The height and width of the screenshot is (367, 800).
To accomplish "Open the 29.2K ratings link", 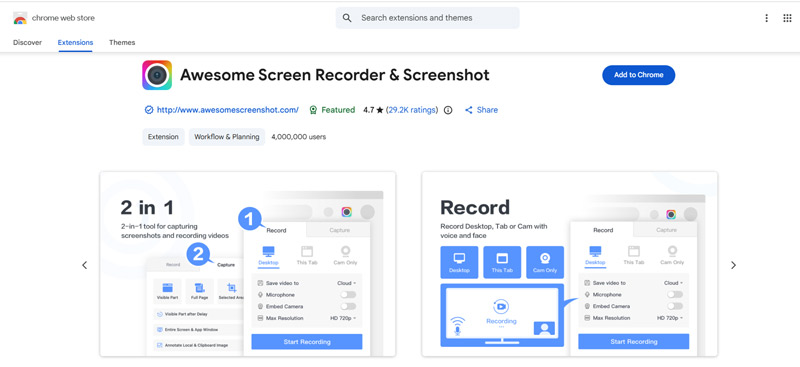I will [x=412, y=110].
